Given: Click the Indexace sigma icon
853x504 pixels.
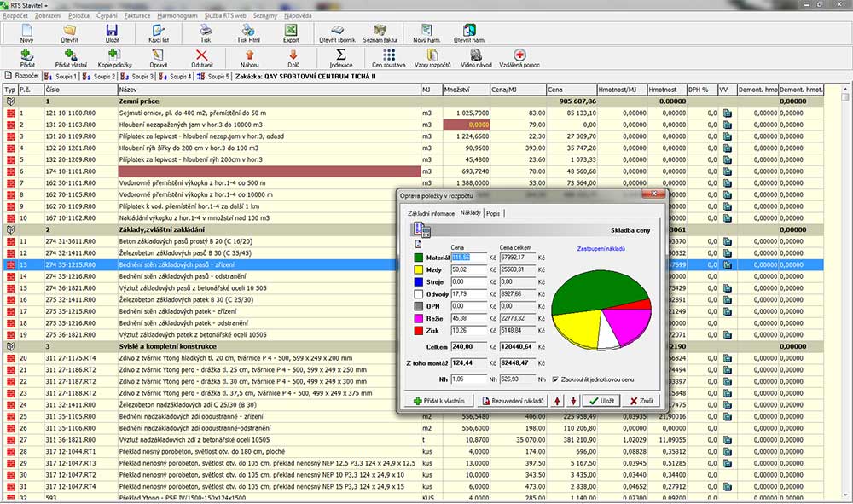Looking at the screenshot, I should click(x=341, y=55).
